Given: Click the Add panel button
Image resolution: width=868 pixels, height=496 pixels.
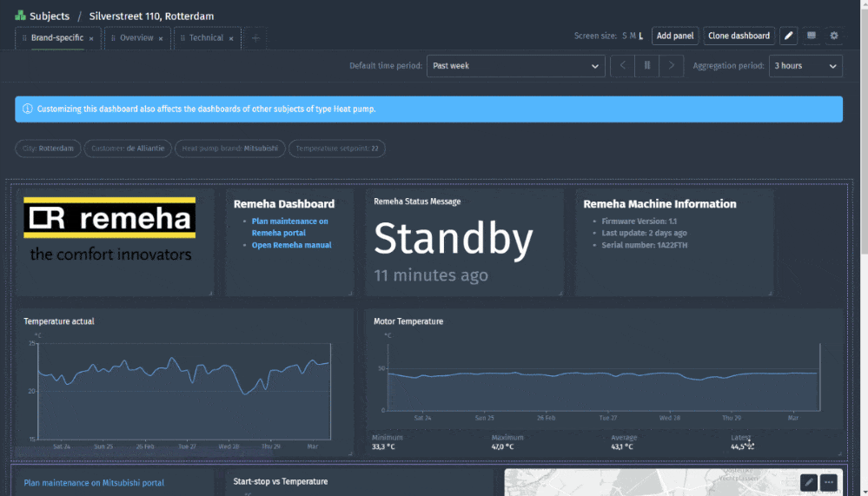Looking at the screenshot, I should coord(674,36).
